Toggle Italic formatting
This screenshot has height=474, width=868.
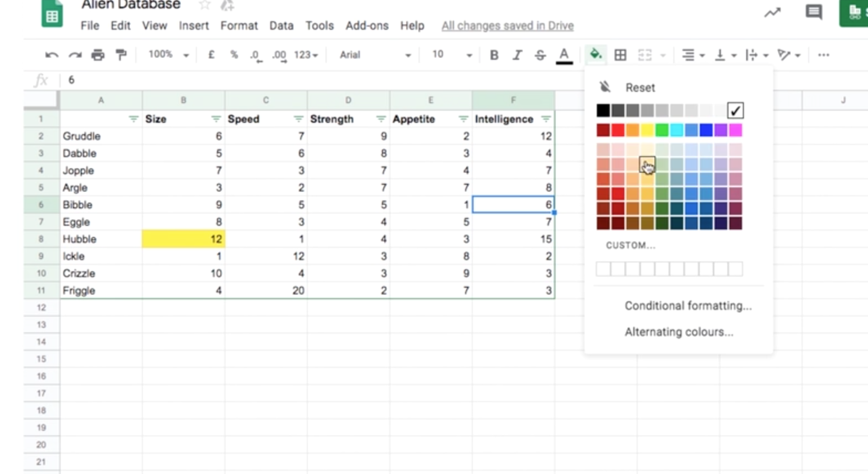(x=517, y=55)
